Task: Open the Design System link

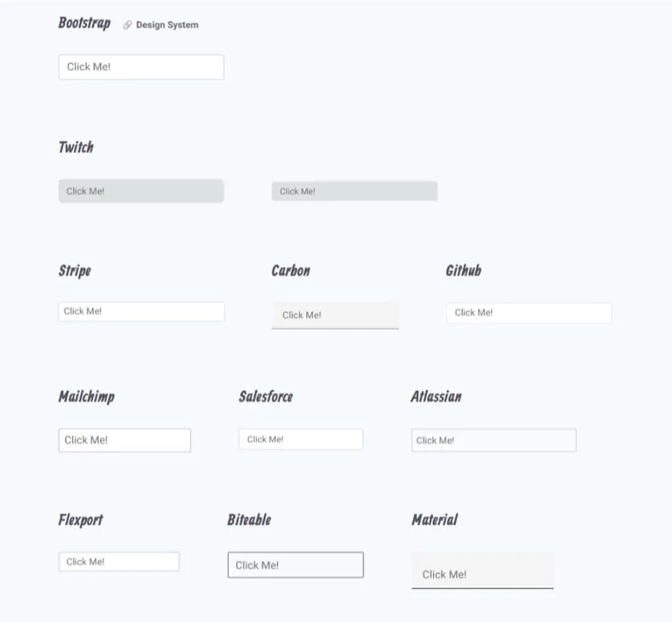Action: 167,25
